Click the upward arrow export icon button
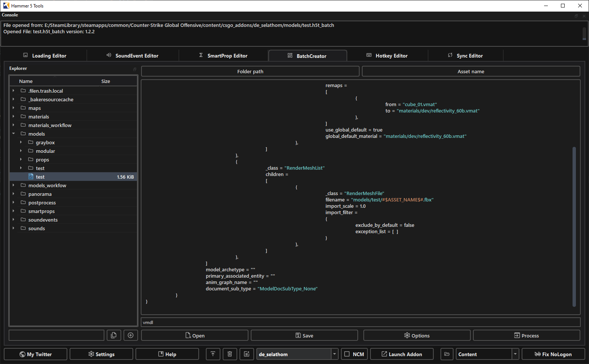This screenshot has height=364, width=589. coord(213,354)
